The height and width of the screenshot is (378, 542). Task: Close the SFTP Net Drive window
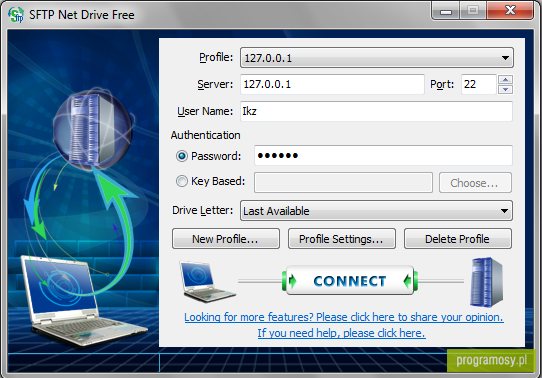tap(510, 10)
